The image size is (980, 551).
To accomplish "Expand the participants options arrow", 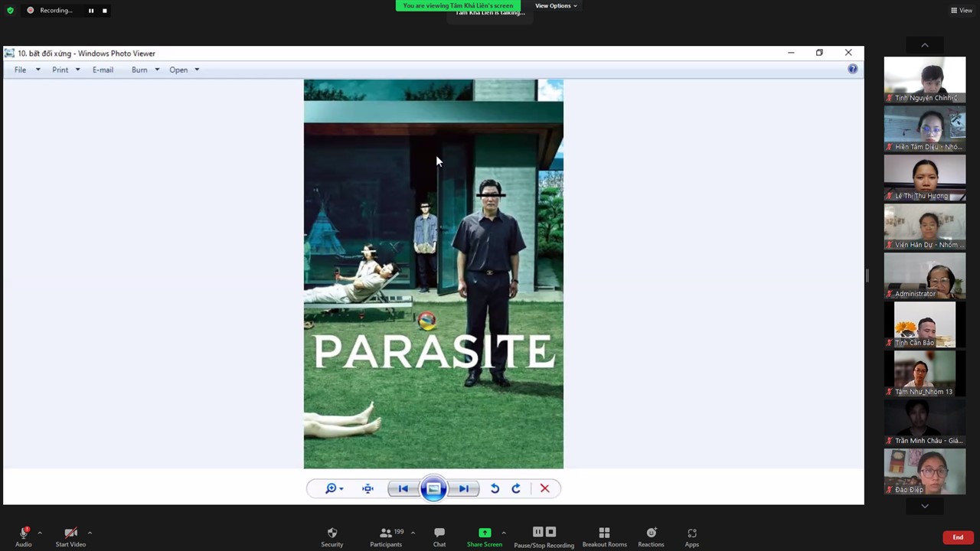I will pyautogui.click(x=413, y=533).
